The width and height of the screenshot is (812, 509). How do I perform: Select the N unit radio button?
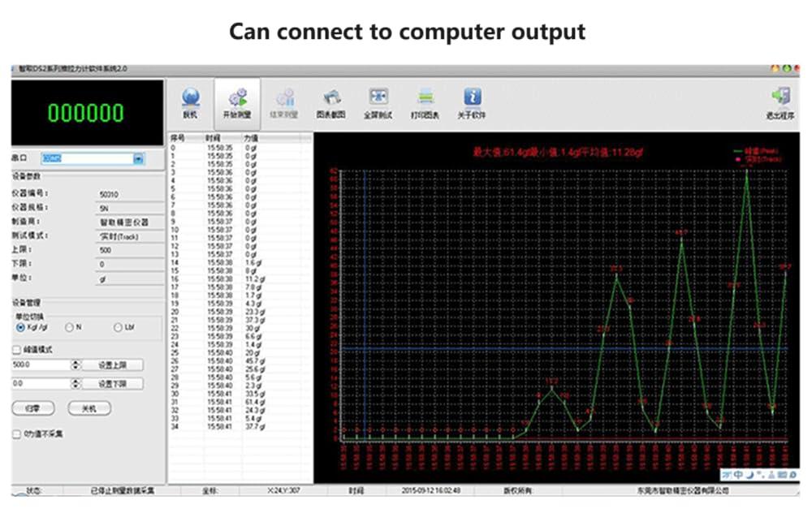[69, 327]
